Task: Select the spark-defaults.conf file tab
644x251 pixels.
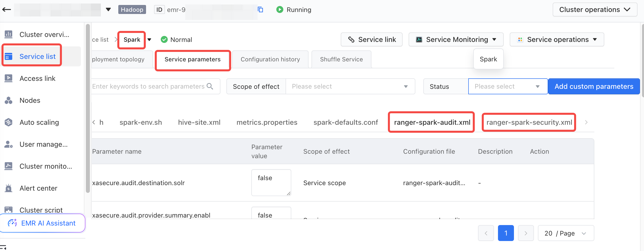Action: coord(345,122)
